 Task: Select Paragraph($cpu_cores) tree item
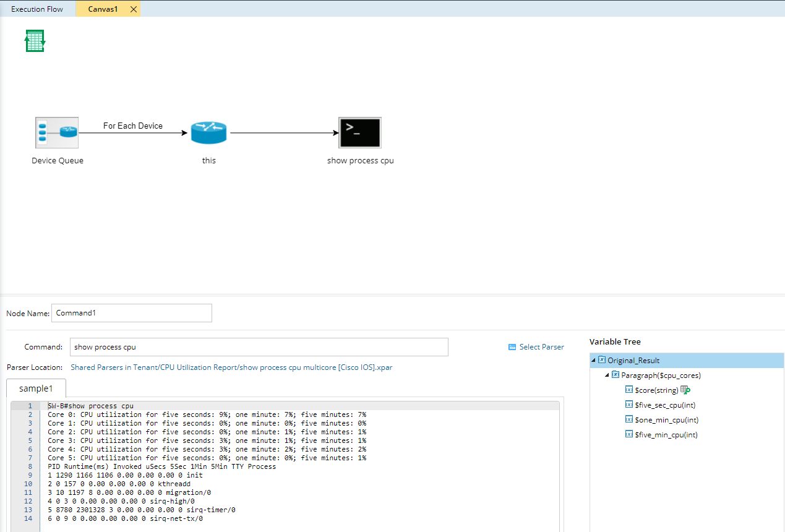tap(661, 375)
